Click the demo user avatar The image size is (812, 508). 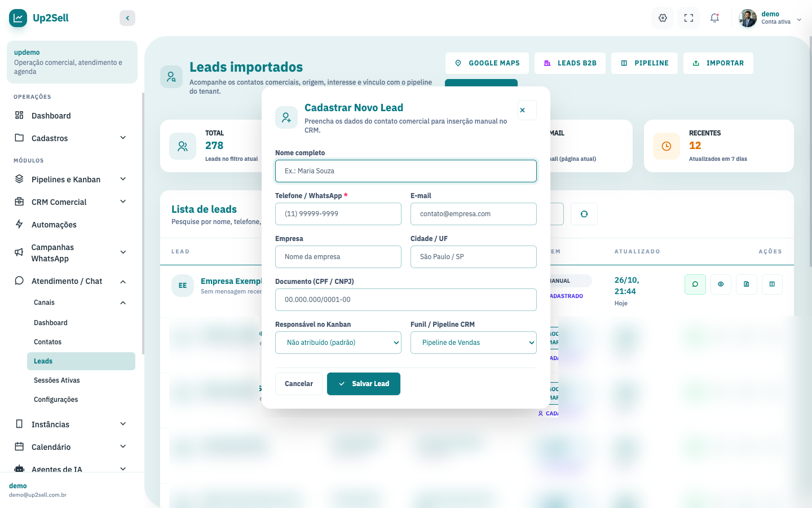click(748, 18)
